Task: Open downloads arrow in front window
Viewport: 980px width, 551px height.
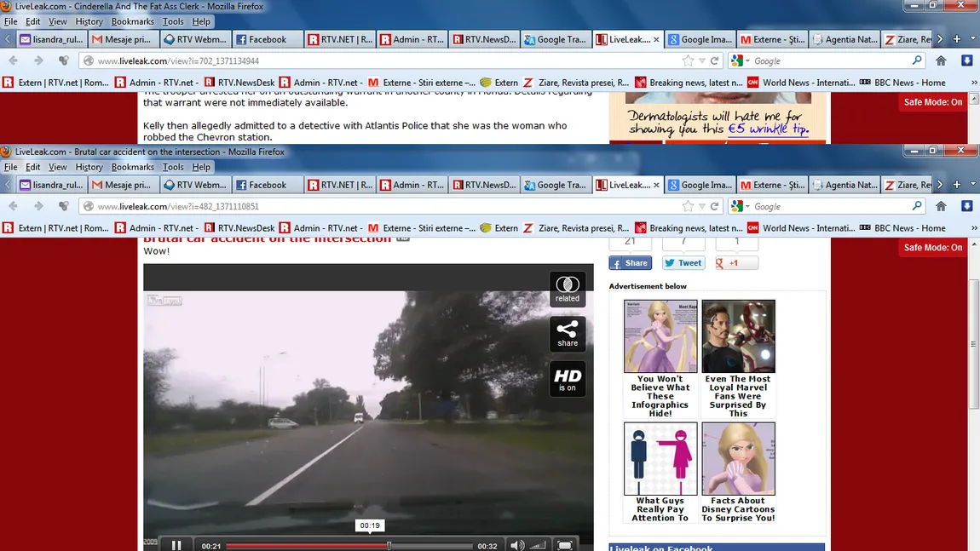Action: [x=967, y=206]
